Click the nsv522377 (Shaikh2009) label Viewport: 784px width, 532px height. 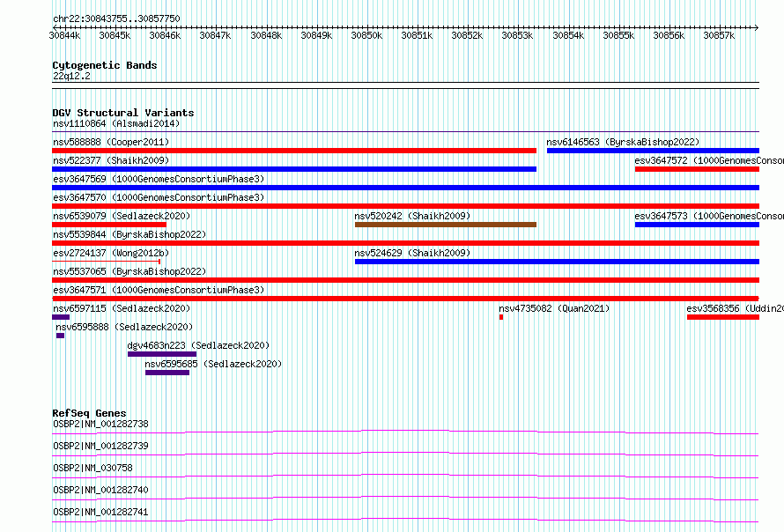tap(111, 160)
